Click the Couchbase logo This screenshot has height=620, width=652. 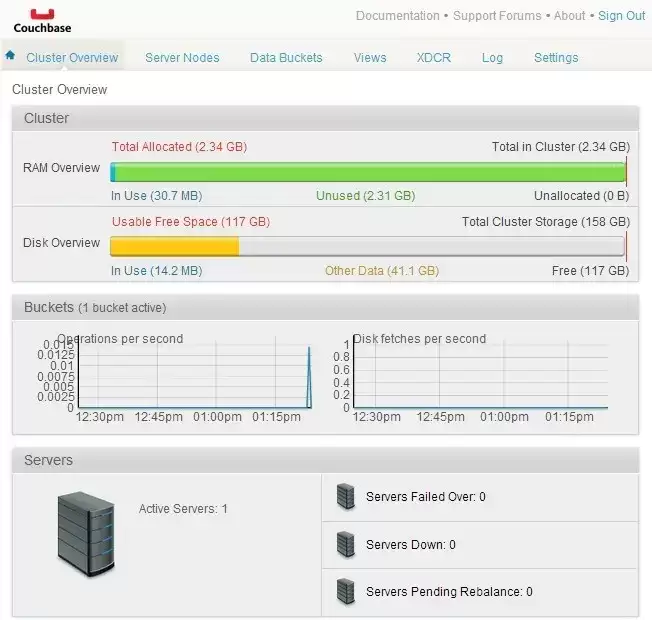(x=42, y=21)
